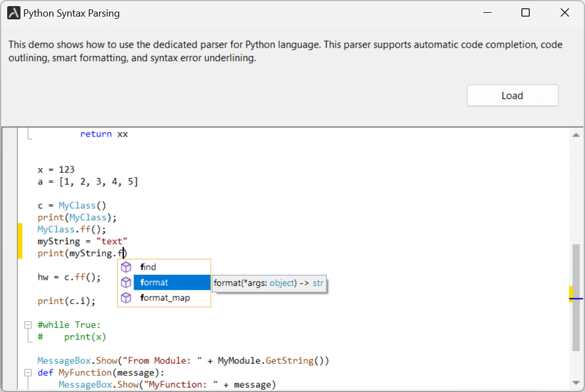Click the Load button
Image resolution: width=585 pixels, height=392 pixels.
pyautogui.click(x=512, y=96)
